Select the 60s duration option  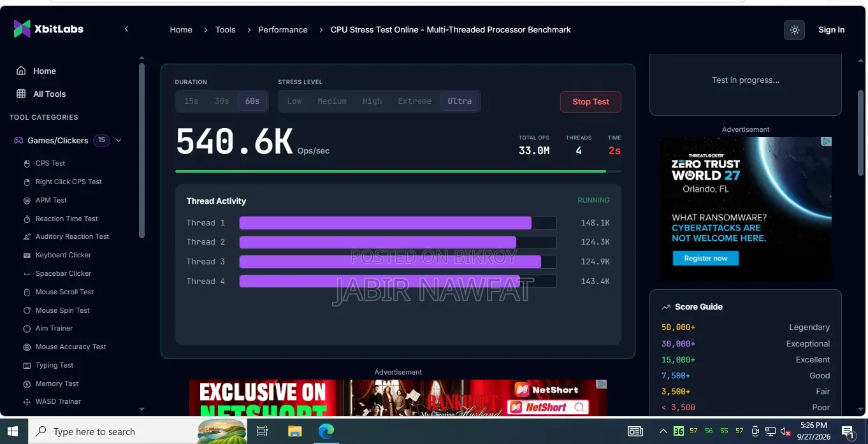[x=252, y=101]
